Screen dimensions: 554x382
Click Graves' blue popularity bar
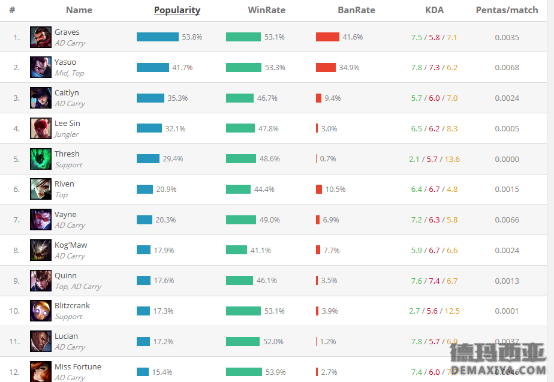158,37
